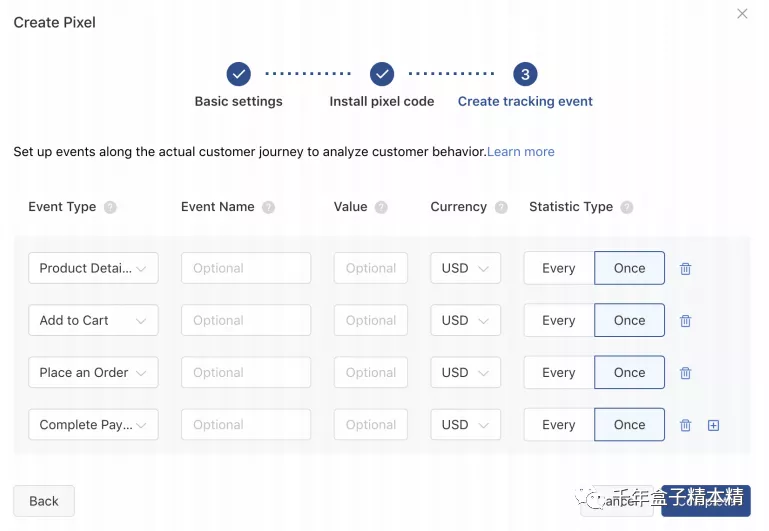
Task: Delete the Product Detail event row
Action: (685, 269)
